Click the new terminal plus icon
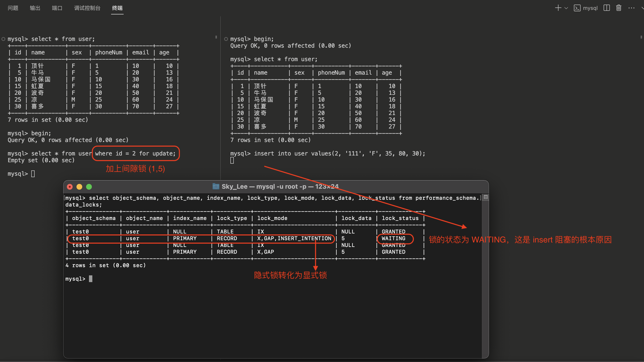This screenshot has width=644, height=362. 558,8
